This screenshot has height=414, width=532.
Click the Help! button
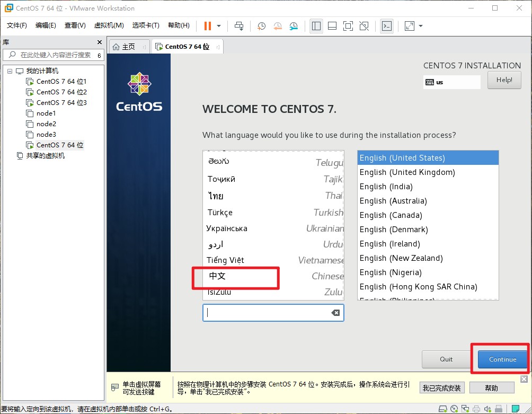pyautogui.click(x=504, y=81)
